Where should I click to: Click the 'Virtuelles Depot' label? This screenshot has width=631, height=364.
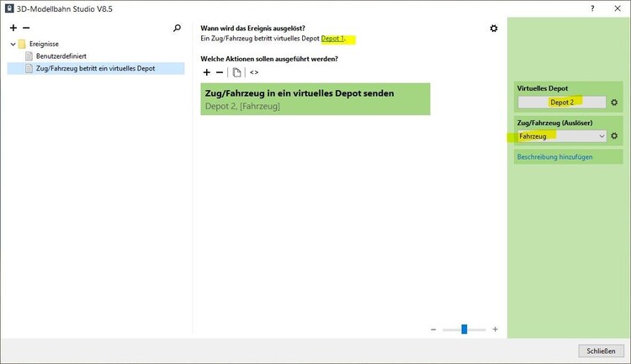[543, 88]
